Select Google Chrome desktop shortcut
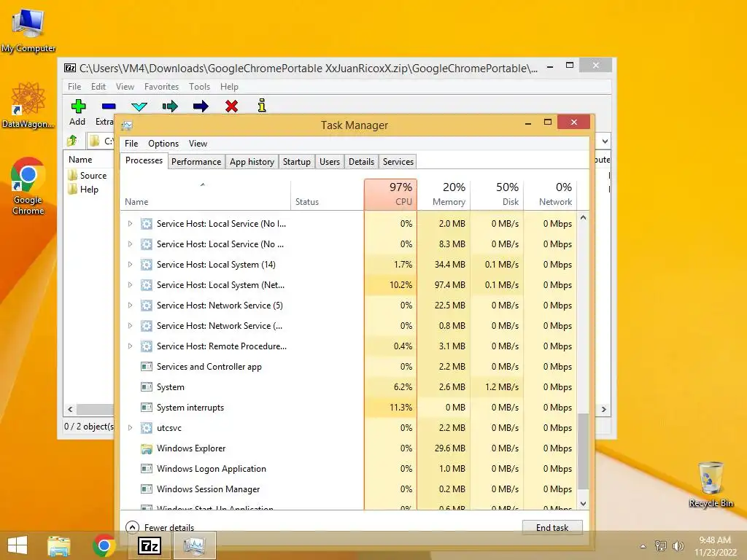This screenshot has height=560, width=747. pyautogui.click(x=28, y=186)
